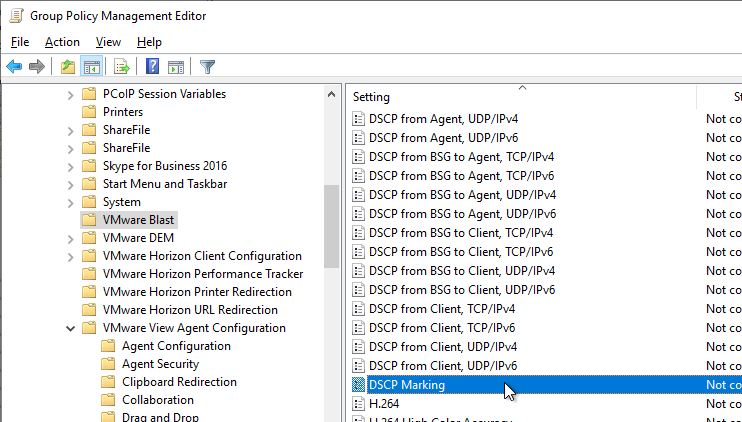Select DSCP from BSG to Client, TCP/IPv4
The height and width of the screenshot is (422, 742).
(461, 233)
